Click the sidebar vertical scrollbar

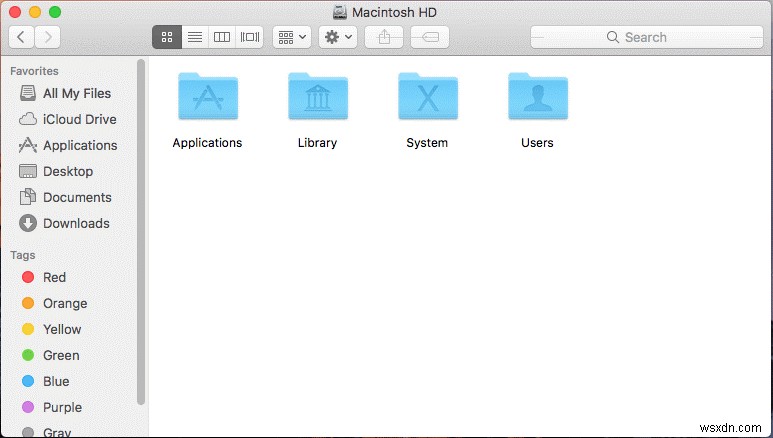141,232
